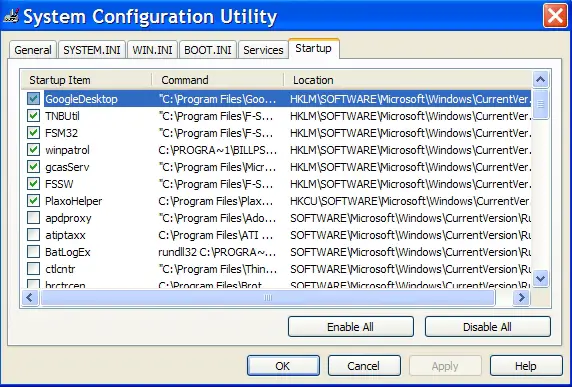Select the gcasServ row in the list

click(x=277, y=167)
